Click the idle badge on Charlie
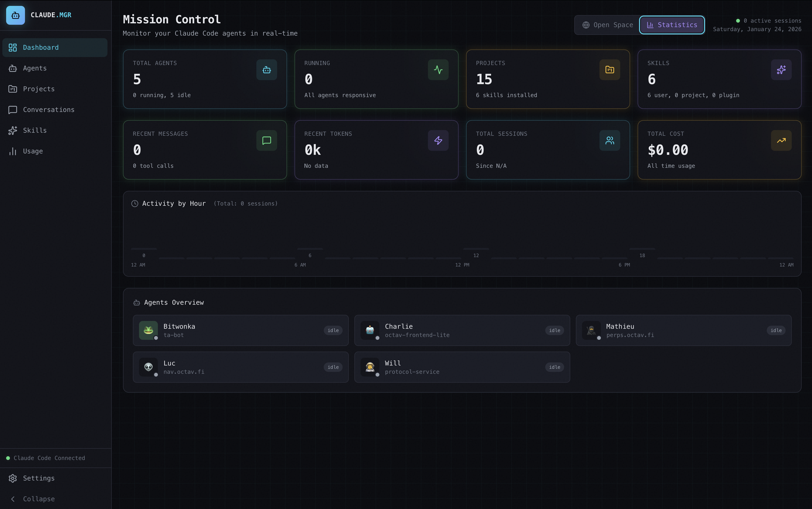This screenshot has width=812, height=509. click(554, 330)
